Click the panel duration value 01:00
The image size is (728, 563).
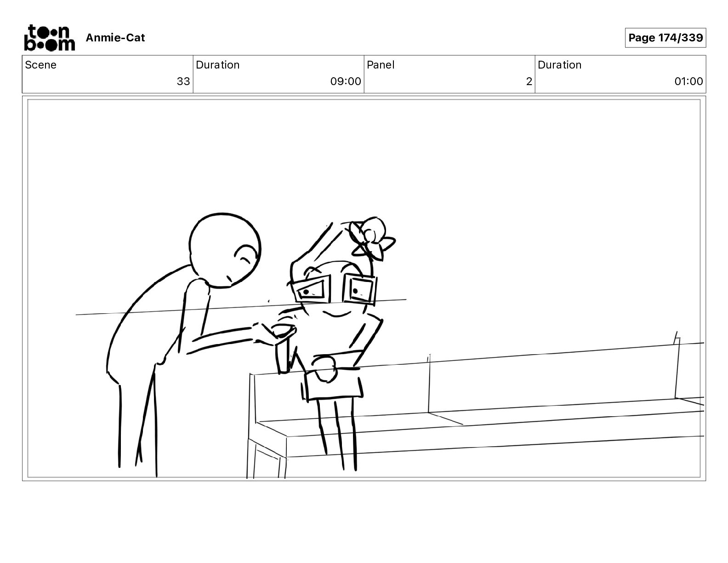click(688, 81)
